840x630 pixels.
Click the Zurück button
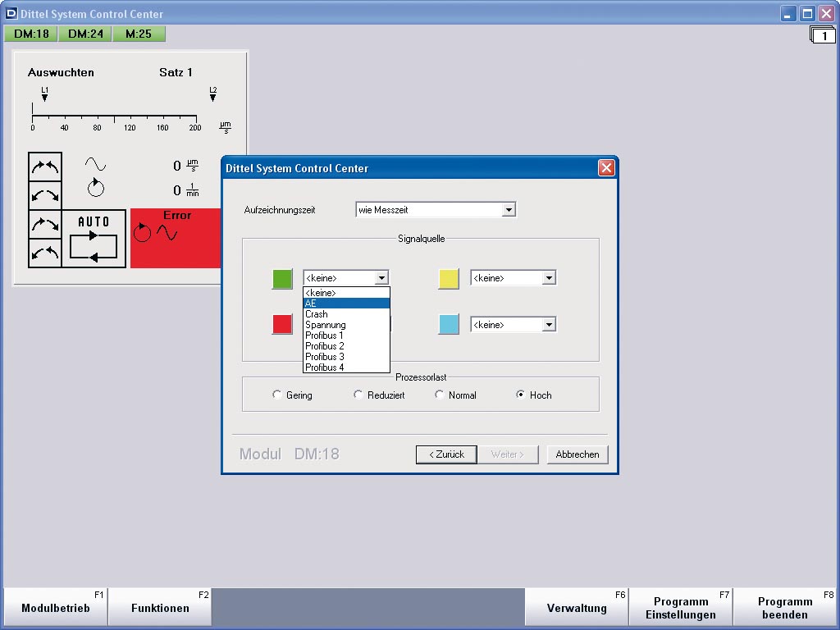point(445,454)
